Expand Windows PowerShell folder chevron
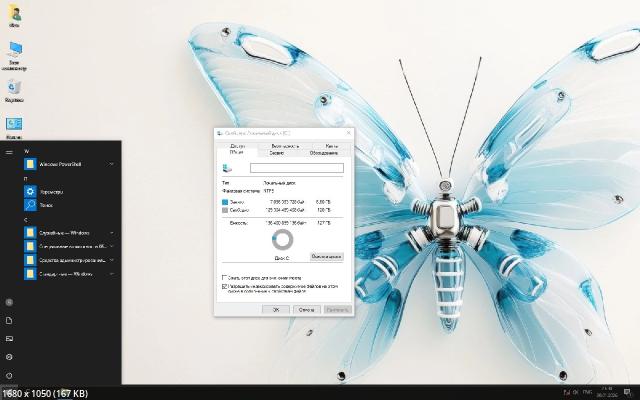640x400 pixels. pyautogui.click(x=112, y=163)
